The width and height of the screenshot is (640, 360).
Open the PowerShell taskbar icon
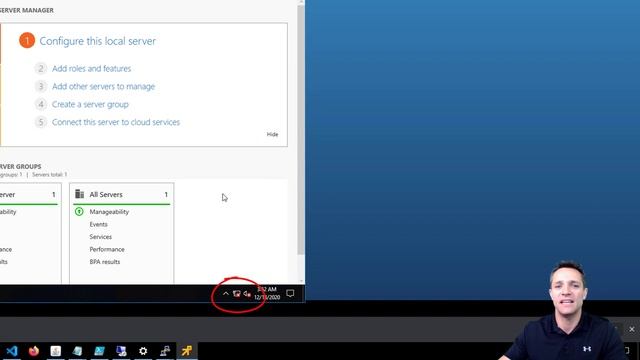(99, 351)
